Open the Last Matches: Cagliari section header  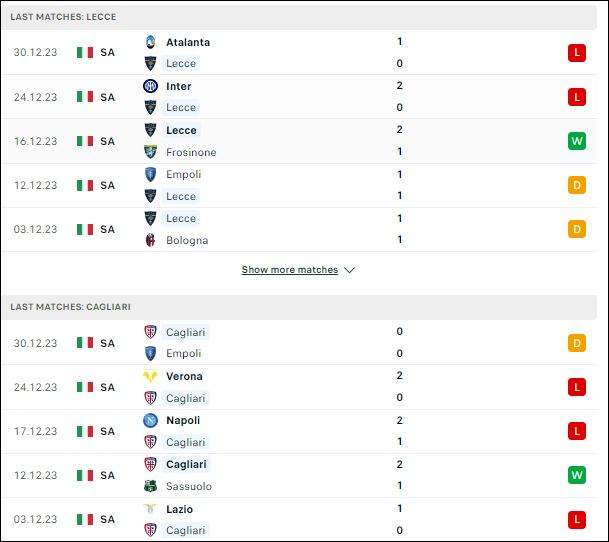click(299, 307)
